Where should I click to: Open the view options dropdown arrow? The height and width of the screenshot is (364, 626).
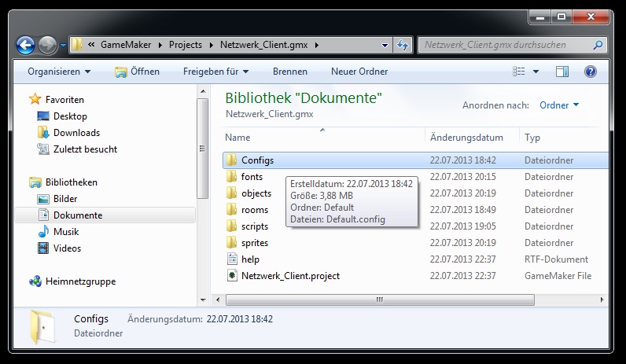coord(536,72)
